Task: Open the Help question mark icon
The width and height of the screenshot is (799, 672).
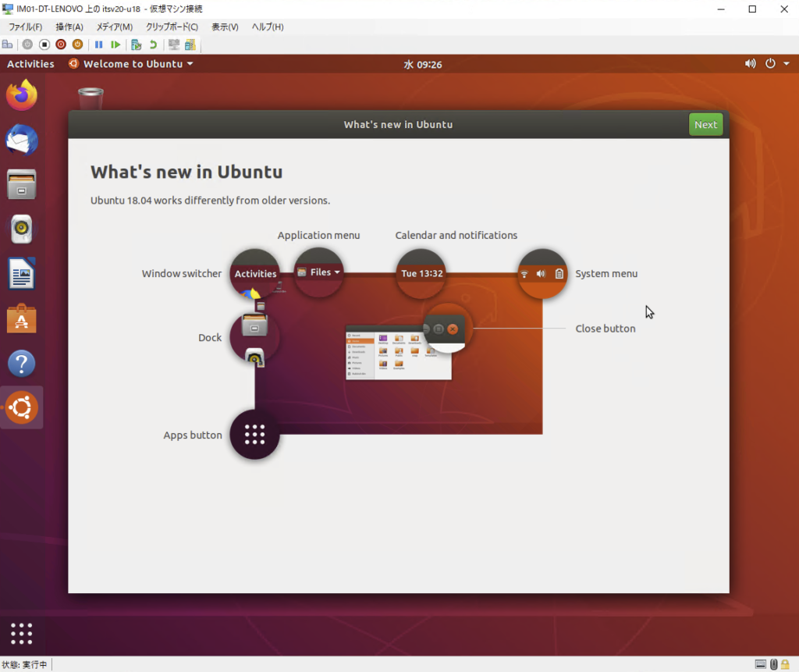Action: click(22, 364)
